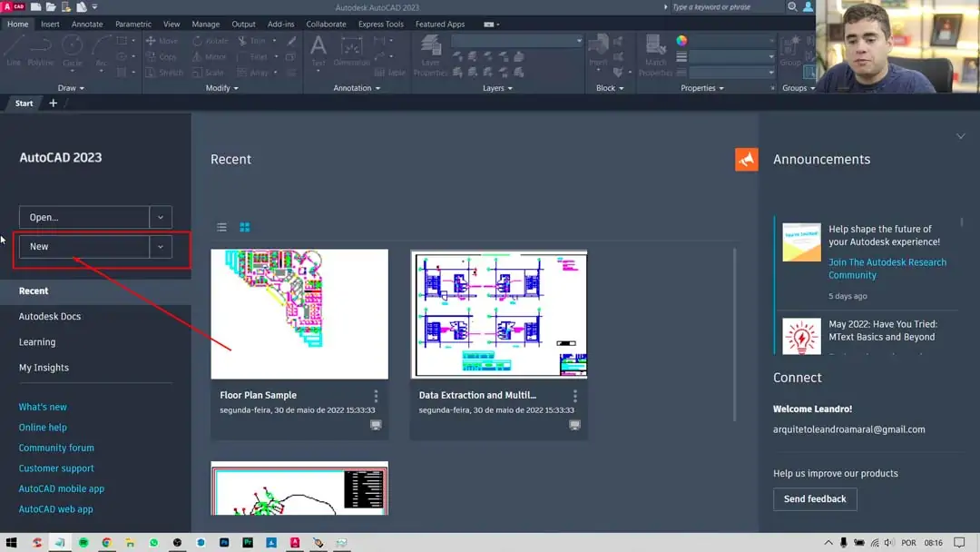Screen dimensions: 980x552
Task: Expand the Open... dropdown arrow
Action: (x=161, y=217)
